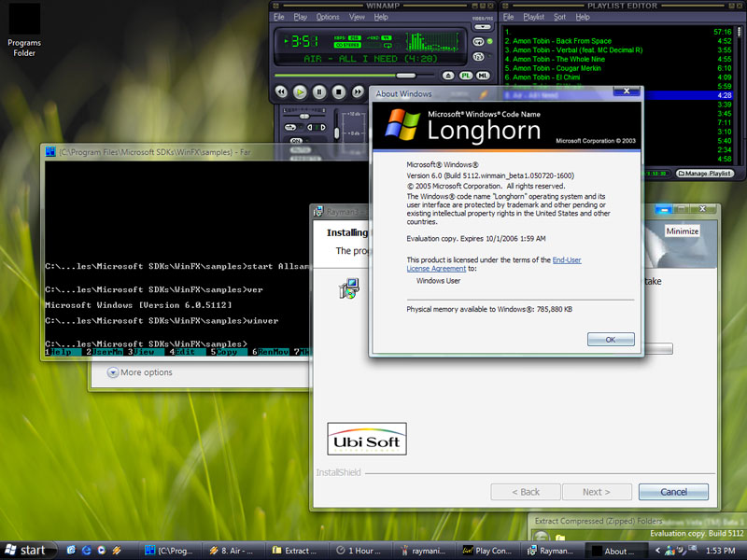Switch to the Far taskbar button
This screenshot has height=560, width=747.
point(170,551)
